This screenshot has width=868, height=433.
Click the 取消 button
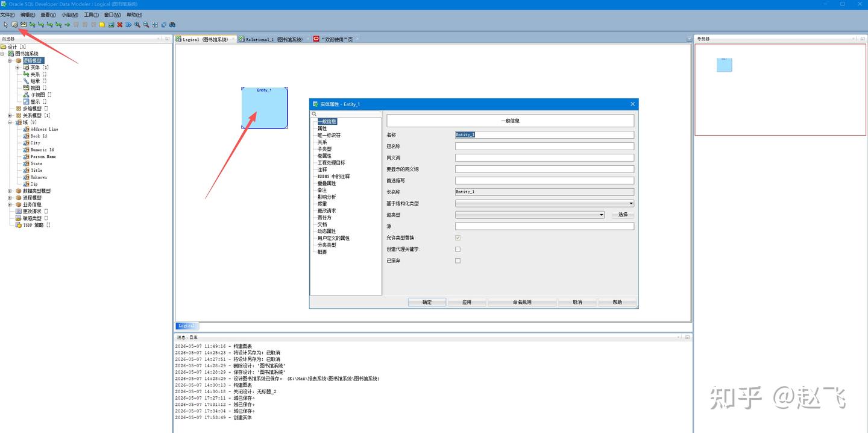(577, 302)
